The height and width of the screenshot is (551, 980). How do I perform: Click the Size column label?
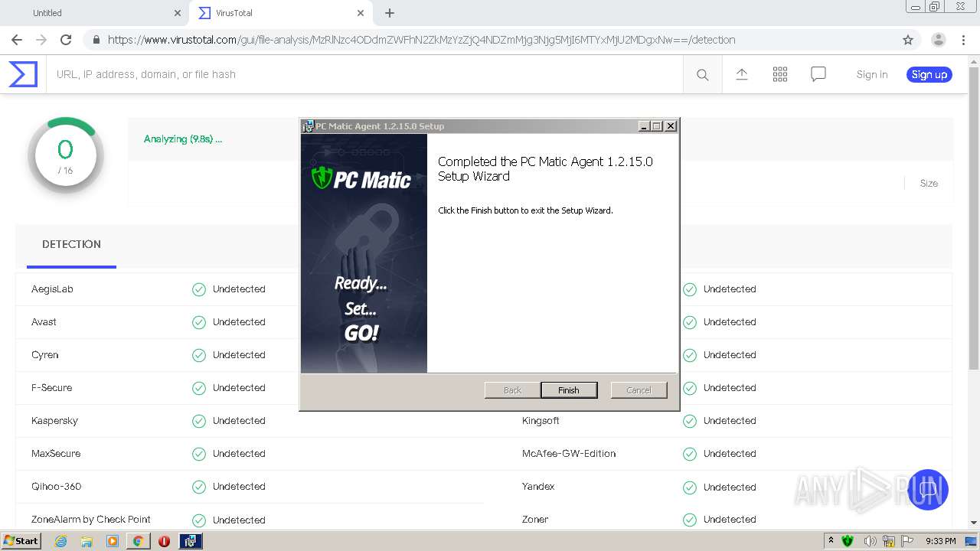(929, 184)
